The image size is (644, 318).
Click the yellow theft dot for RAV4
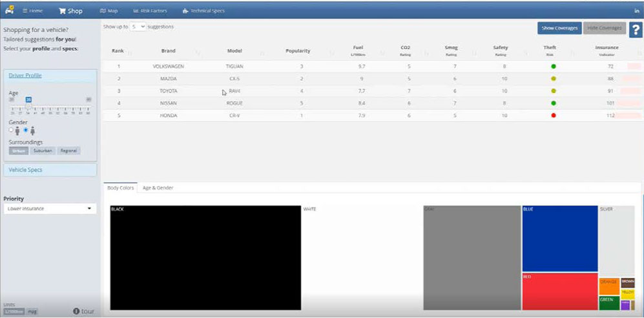tap(553, 90)
